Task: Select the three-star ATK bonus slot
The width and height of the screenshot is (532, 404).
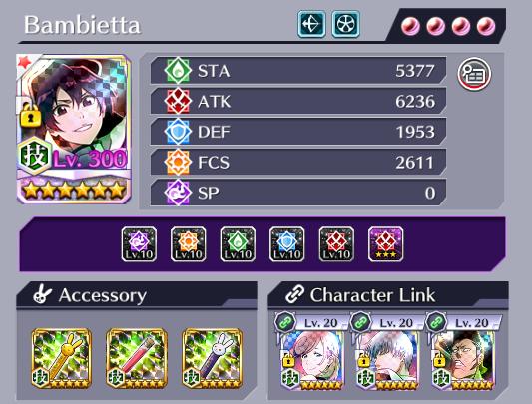Action: coord(385,244)
